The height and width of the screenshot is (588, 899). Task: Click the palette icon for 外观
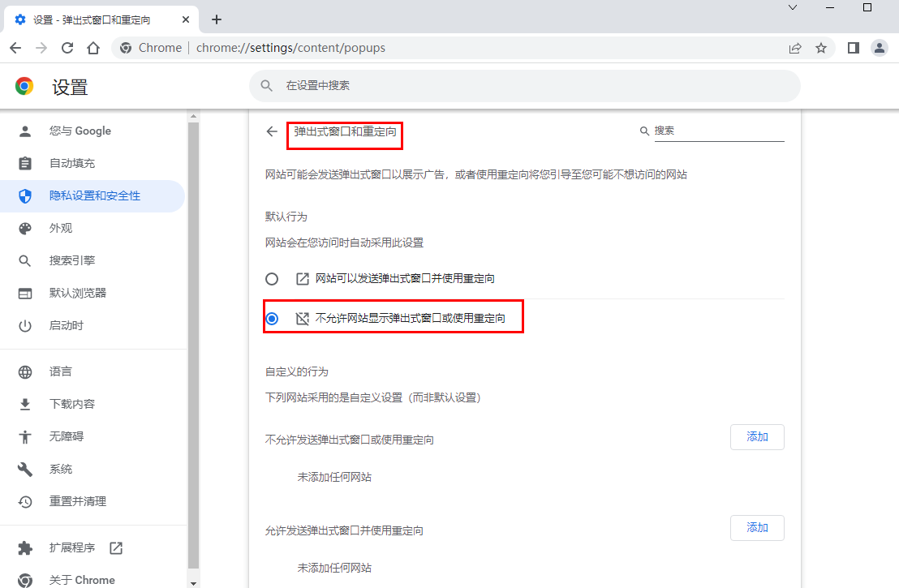(x=24, y=229)
